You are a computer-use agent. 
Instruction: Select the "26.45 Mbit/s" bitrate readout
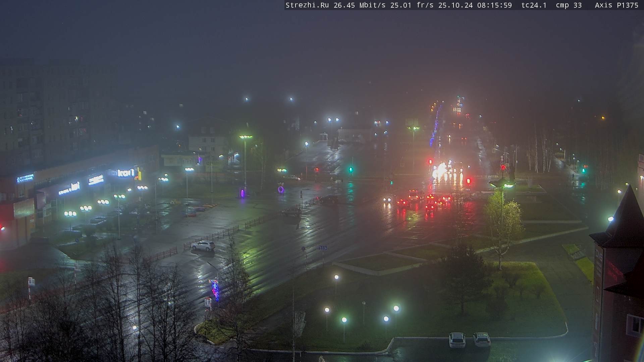pyautogui.click(x=360, y=5)
